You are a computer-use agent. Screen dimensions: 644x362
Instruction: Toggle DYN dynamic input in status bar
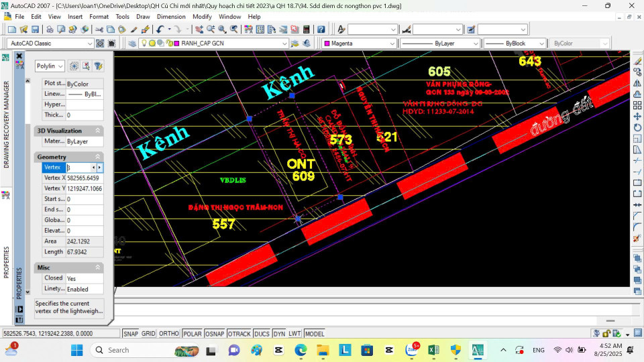coord(279,334)
